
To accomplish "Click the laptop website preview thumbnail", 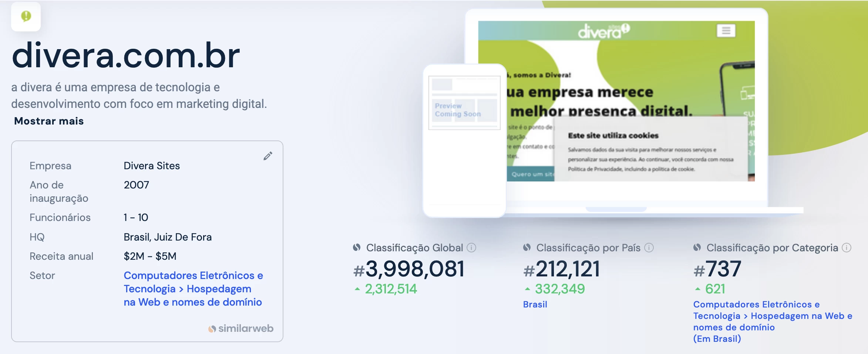I will pos(616,101).
